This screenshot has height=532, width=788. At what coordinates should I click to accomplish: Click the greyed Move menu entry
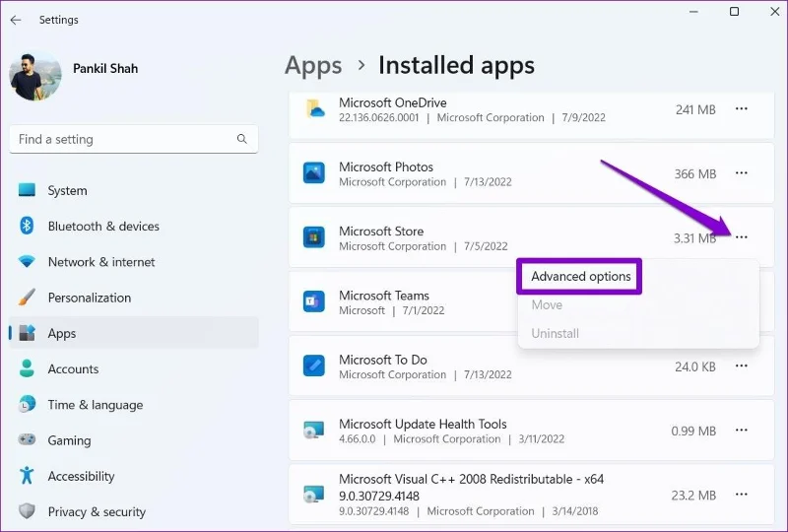[547, 305]
